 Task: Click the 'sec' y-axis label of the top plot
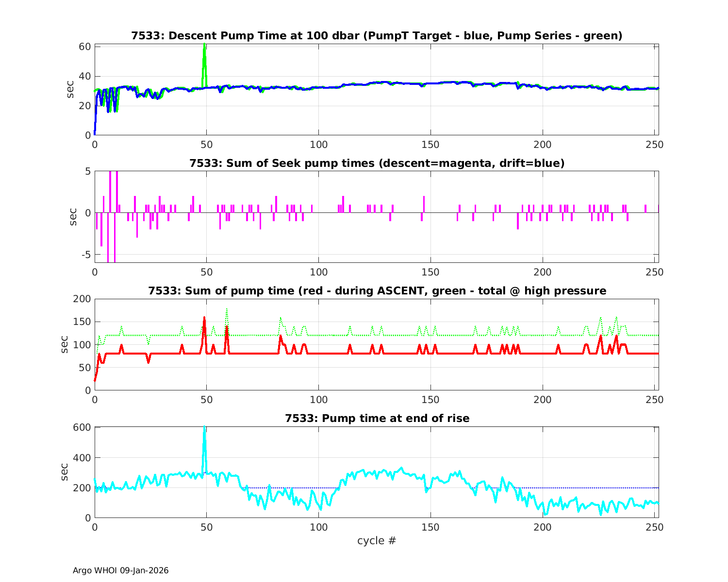pos(71,90)
